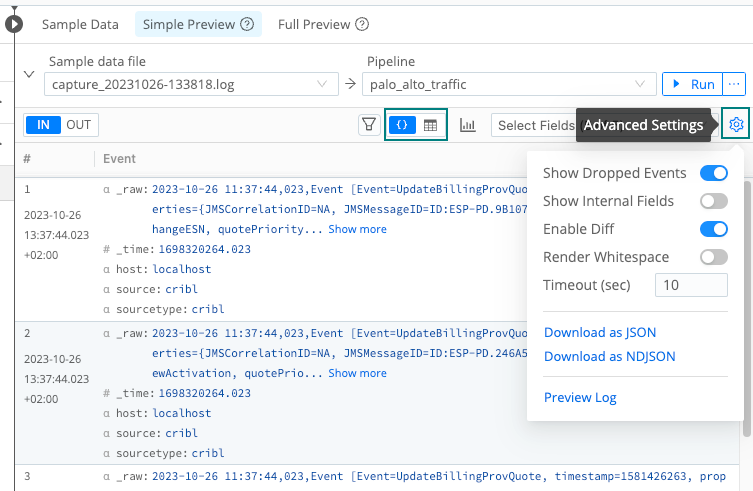Click the filter funnel icon
Screen dimensions: 753x491
(x=369, y=125)
